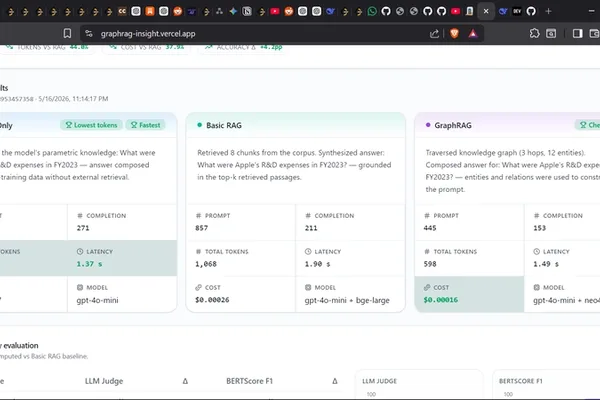Click the highlighted latency 1.37 s
The width and height of the screenshot is (600, 400).
[x=89, y=264]
